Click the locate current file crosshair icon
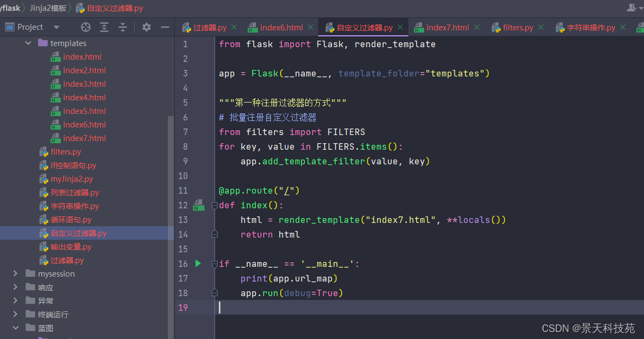The width and height of the screenshot is (644, 339). click(85, 27)
